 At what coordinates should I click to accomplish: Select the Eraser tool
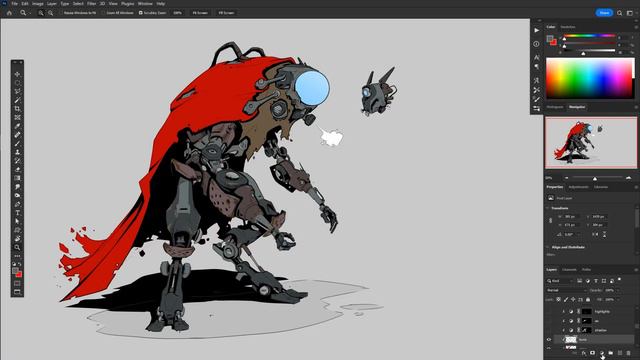[x=17, y=169]
